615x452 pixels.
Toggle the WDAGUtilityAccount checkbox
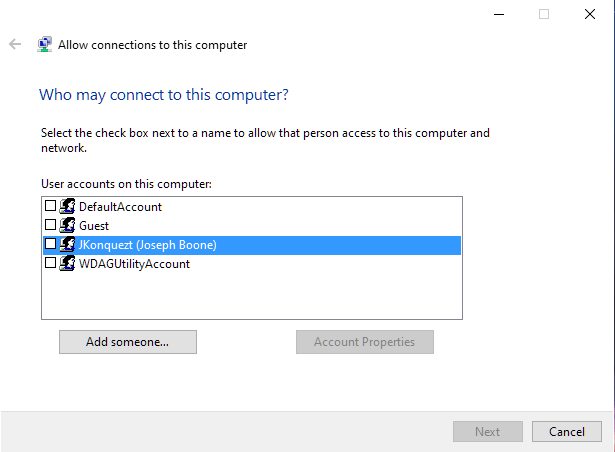51,263
